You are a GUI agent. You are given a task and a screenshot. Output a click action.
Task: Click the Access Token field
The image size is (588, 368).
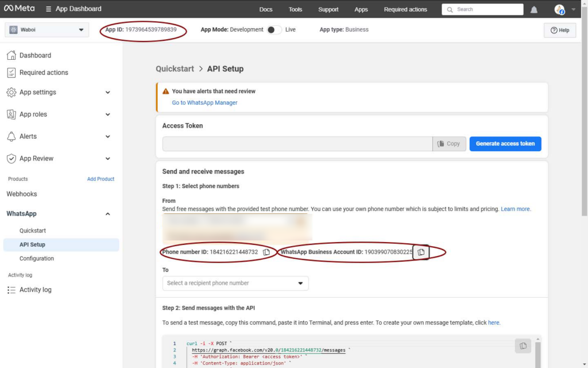tap(297, 143)
